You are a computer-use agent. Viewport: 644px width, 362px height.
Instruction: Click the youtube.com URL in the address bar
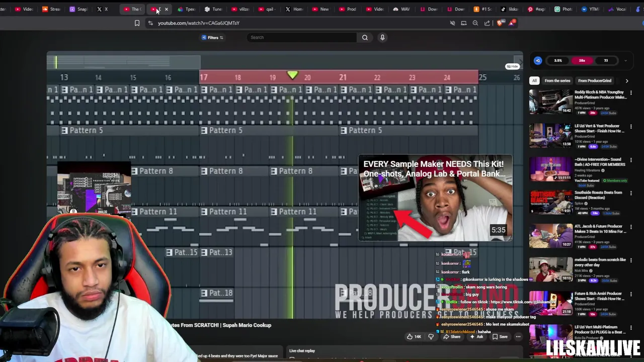coord(198,23)
